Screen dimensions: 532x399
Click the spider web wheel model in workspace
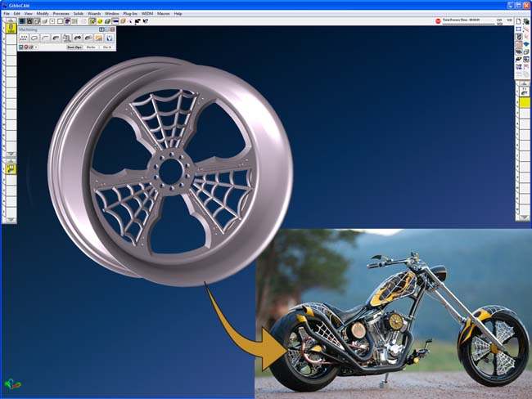click(170, 171)
